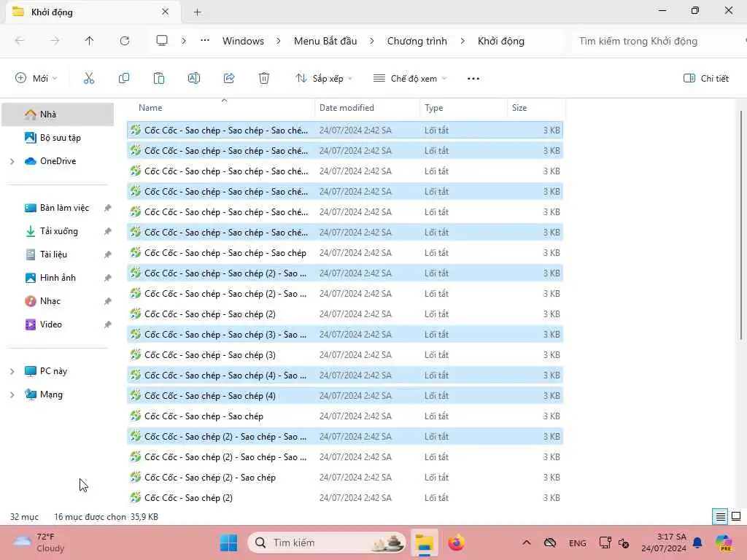
Task: Click the Forward navigation arrow
Action: [x=55, y=41]
